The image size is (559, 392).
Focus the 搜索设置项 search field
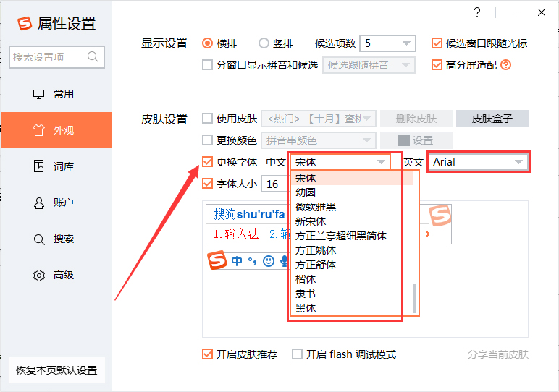56,57
